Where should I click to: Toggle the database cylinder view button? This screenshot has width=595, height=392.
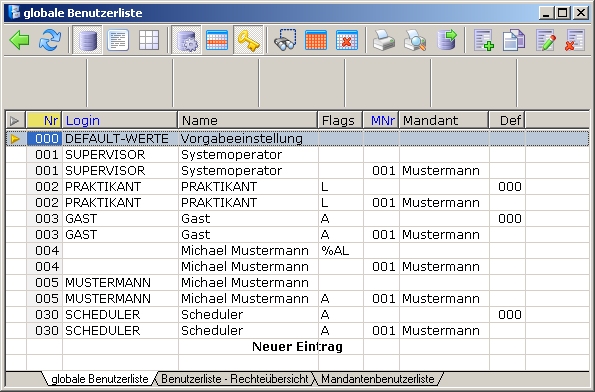point(88,40)
